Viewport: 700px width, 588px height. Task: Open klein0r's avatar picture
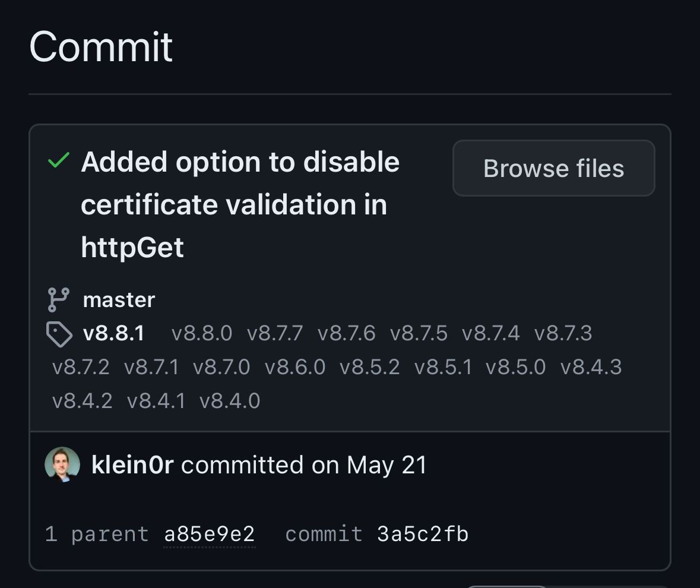(x=62, y=464)
